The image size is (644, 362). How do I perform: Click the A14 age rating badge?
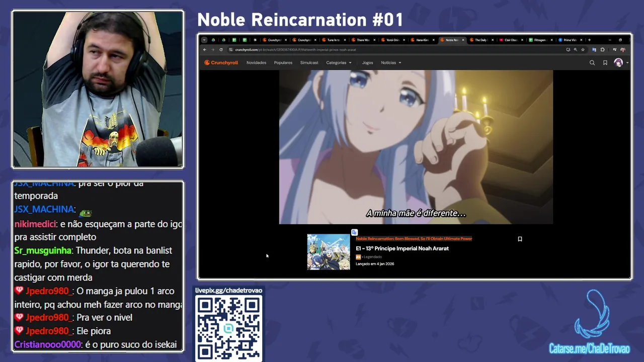pyautogui.click(x=358, y=257)
